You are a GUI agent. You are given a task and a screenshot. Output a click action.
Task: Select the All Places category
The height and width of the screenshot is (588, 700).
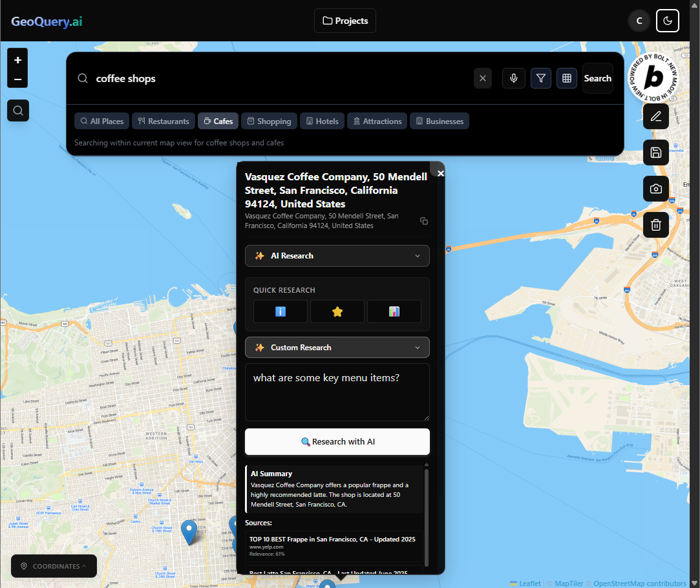click(x=101, y=121)
